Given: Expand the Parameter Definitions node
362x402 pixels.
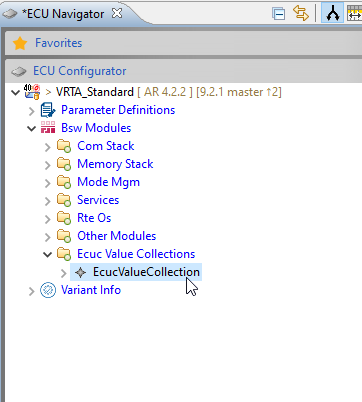Looking at the screenshot, I should (32, 111).
